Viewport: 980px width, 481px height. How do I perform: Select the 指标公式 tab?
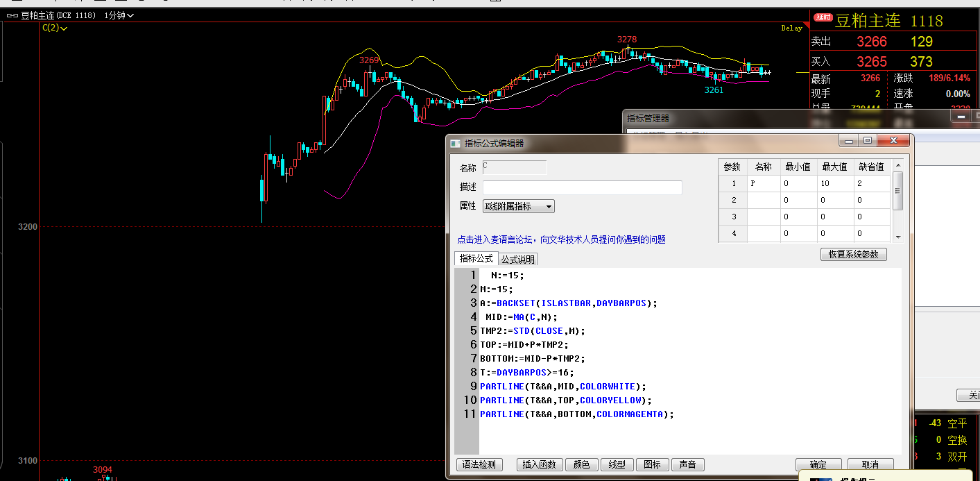click(x=476, y=258)
